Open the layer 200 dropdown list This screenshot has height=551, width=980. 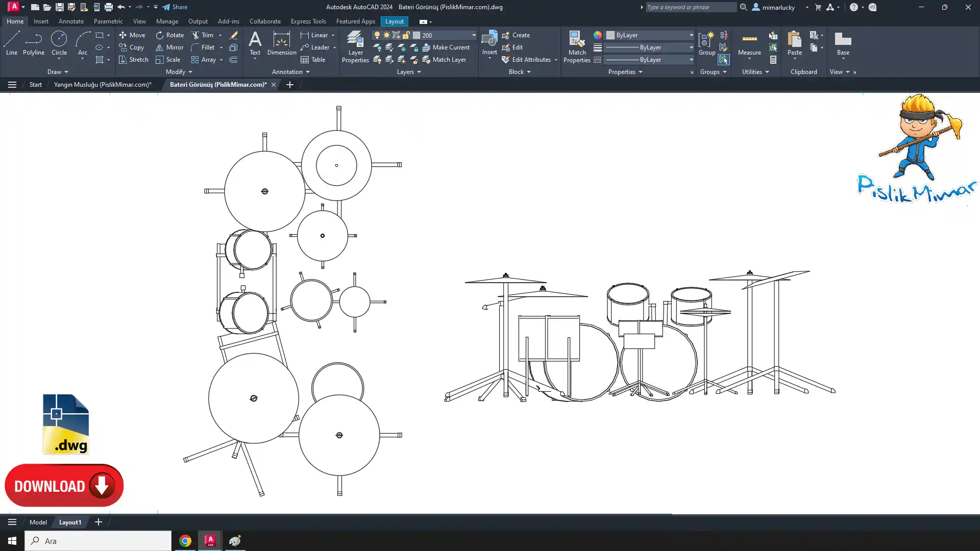tap(474, 35)
